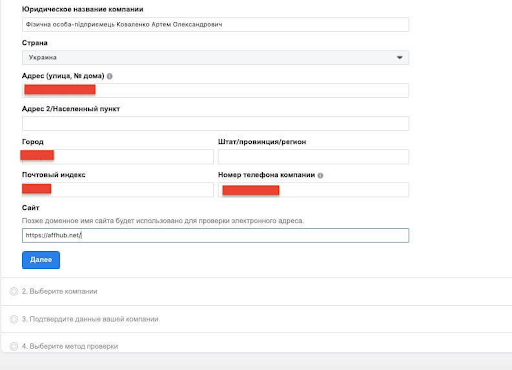Click the Адрес 2/Населенный пункт field
The image size is (512, 370).
[215, 123]
